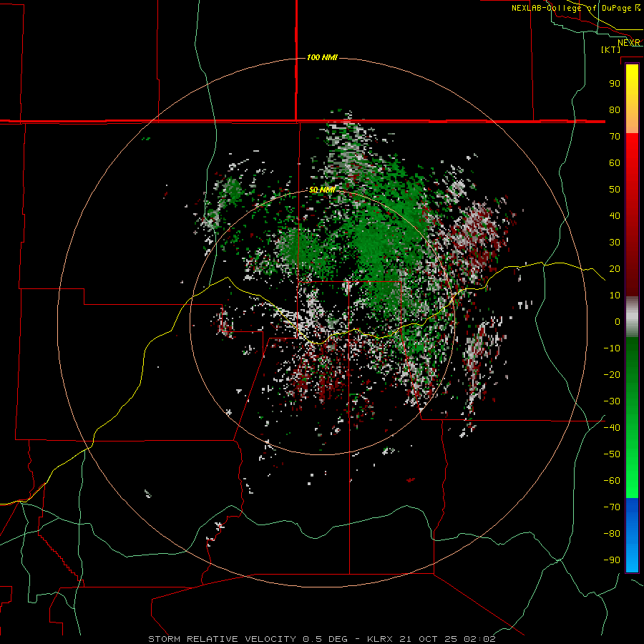Viewport: 644px width, 644px height.
Task: Click the 50 NMI range ring label
Action: pos(322,190)
